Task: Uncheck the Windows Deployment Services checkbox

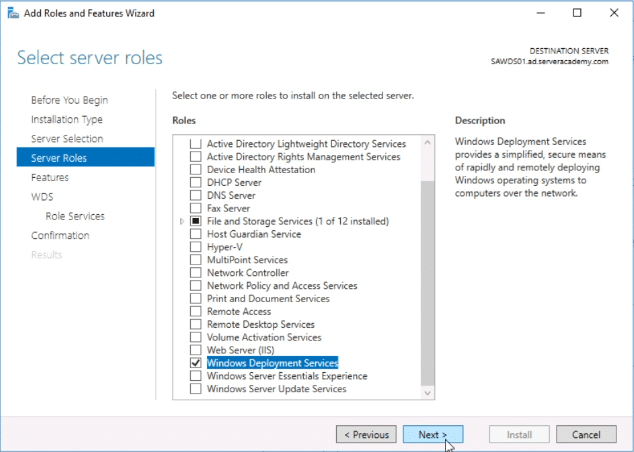Action: [195, 363]
